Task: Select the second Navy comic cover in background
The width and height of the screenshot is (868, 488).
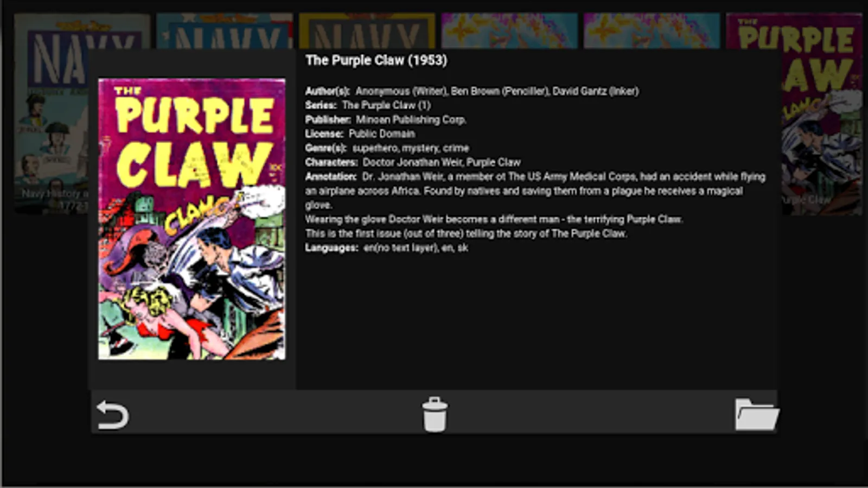Action: [224, 31]
